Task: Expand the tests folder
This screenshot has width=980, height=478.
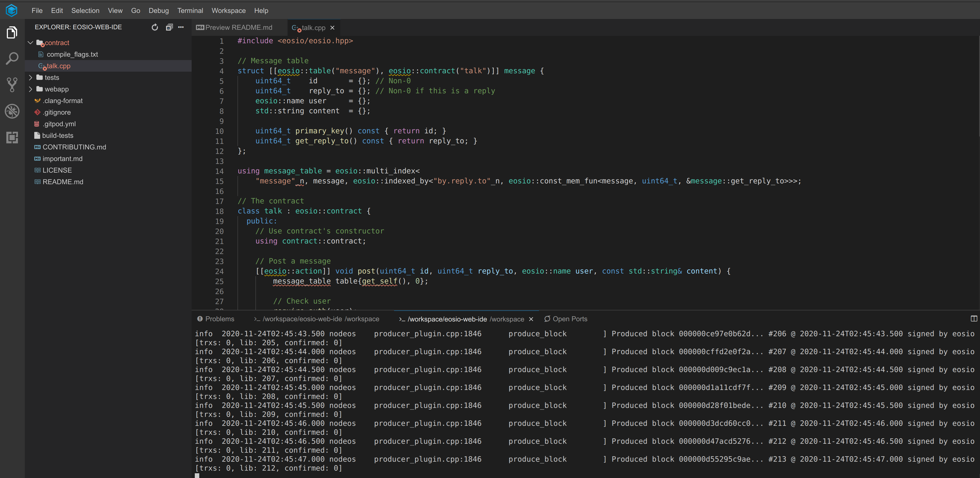Action: (30, 77)
